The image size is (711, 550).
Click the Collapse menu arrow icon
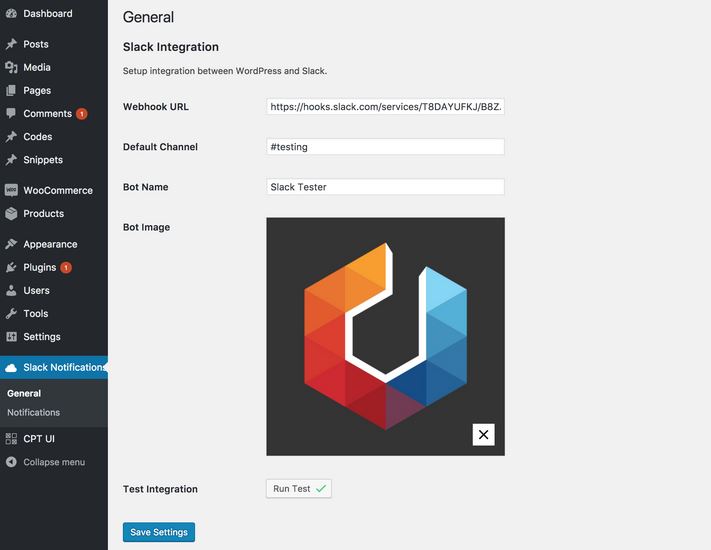coord(11,462)
